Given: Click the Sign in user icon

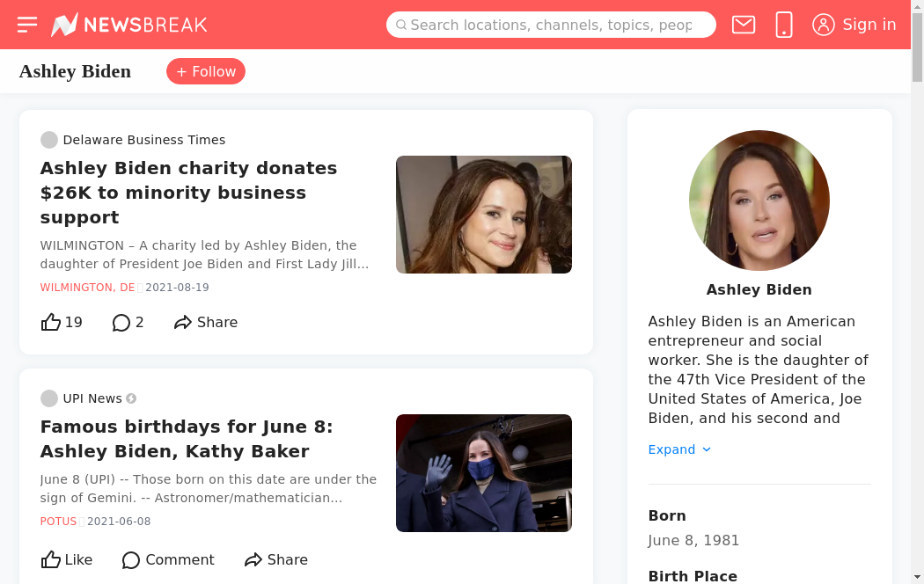Looking at the screenshot, I should 824,25.
